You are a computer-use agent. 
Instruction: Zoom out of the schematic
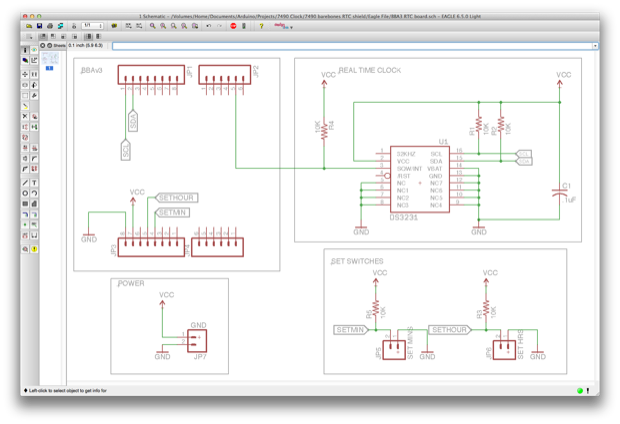tap(174, 26)
